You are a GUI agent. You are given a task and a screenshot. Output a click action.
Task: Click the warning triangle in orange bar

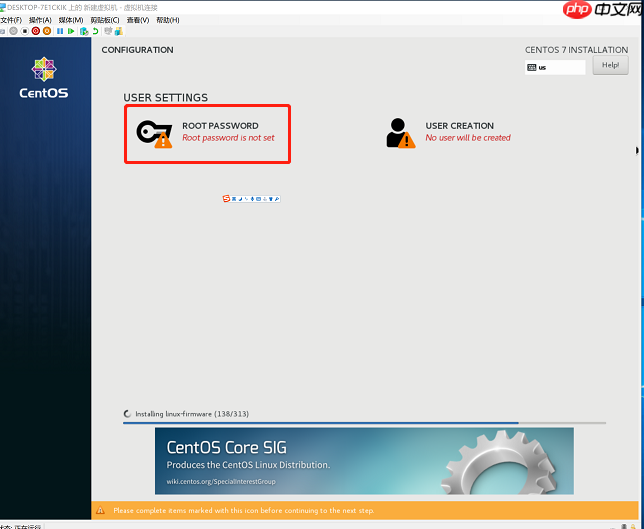click(100, 511)
